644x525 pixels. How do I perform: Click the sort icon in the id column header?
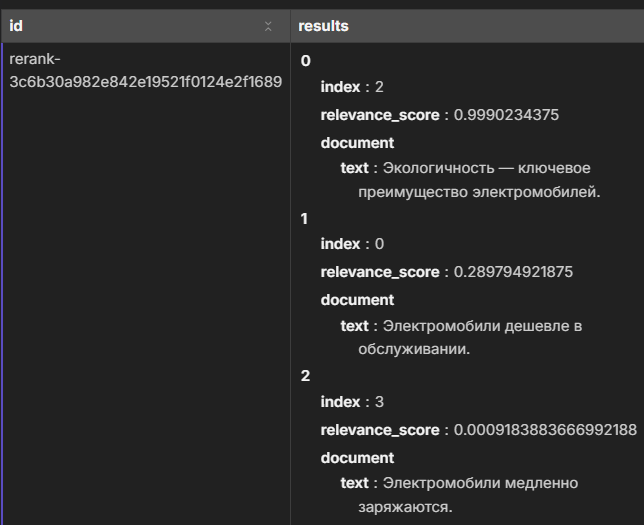(x=268, y=27)
